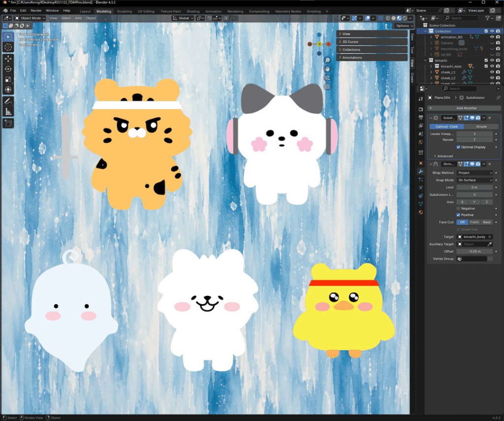Pick the Rotate tool

[x=8, y=69]
